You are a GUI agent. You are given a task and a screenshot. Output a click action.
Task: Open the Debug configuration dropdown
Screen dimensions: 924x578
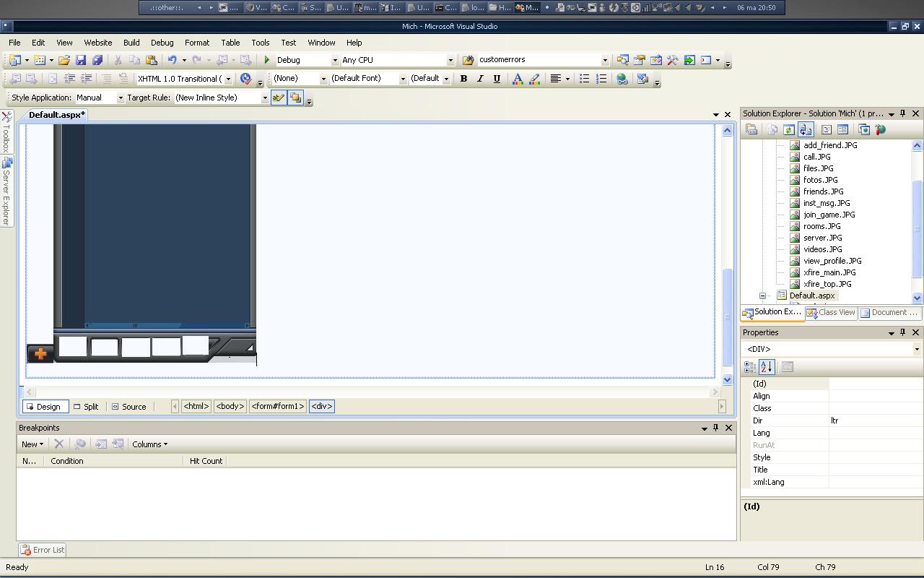[334, 60]
